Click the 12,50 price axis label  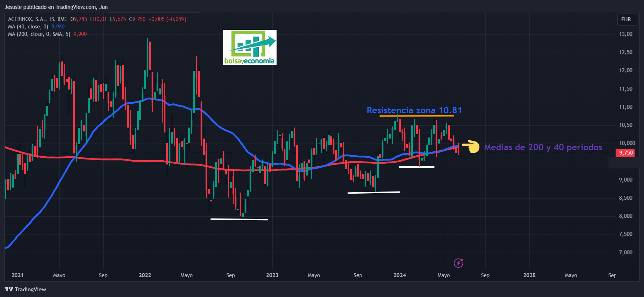click(626, 52)
